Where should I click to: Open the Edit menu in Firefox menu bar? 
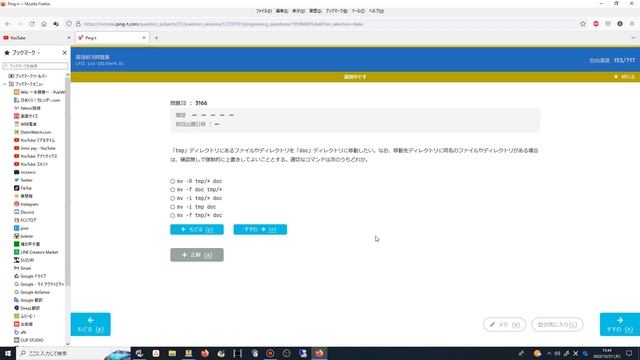click(x=282, y=11)
